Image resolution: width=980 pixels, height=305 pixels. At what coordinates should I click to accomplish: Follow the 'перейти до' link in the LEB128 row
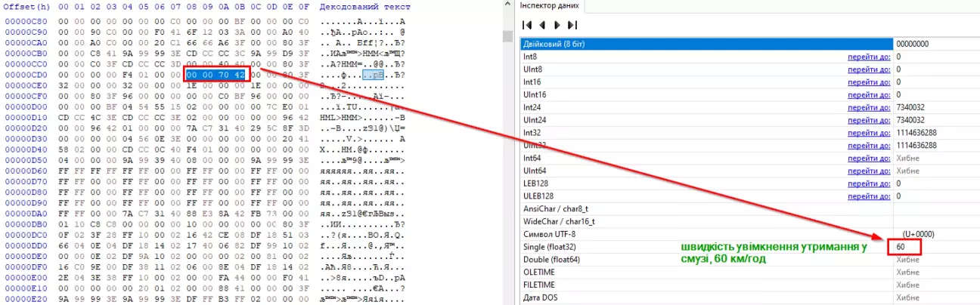[867, 183]
